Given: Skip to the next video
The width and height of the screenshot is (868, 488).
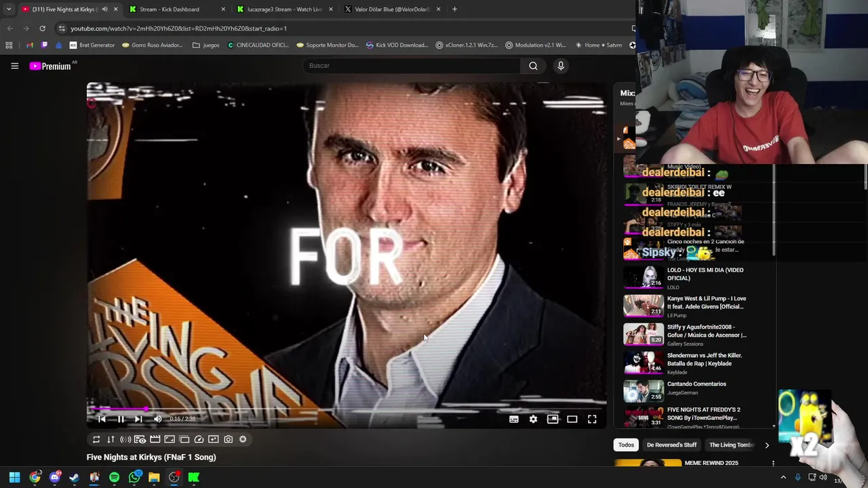Looking at the screenshot, I should pos(138,419).
